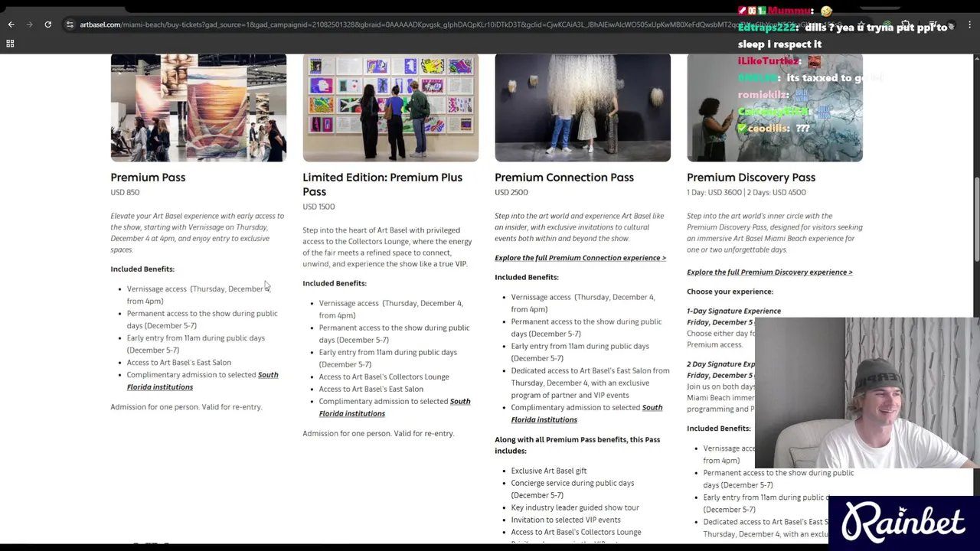This screenshot has height=551, width=980.
Task: Click the 'Premium Discovery Pass' heading
Action: point(751,178)
